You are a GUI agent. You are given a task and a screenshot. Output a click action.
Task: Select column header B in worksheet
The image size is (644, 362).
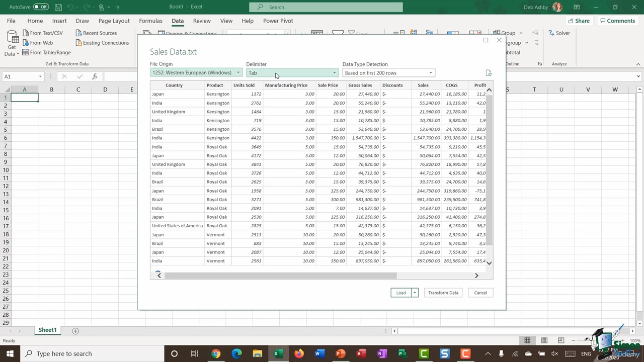tap(51, 89)
